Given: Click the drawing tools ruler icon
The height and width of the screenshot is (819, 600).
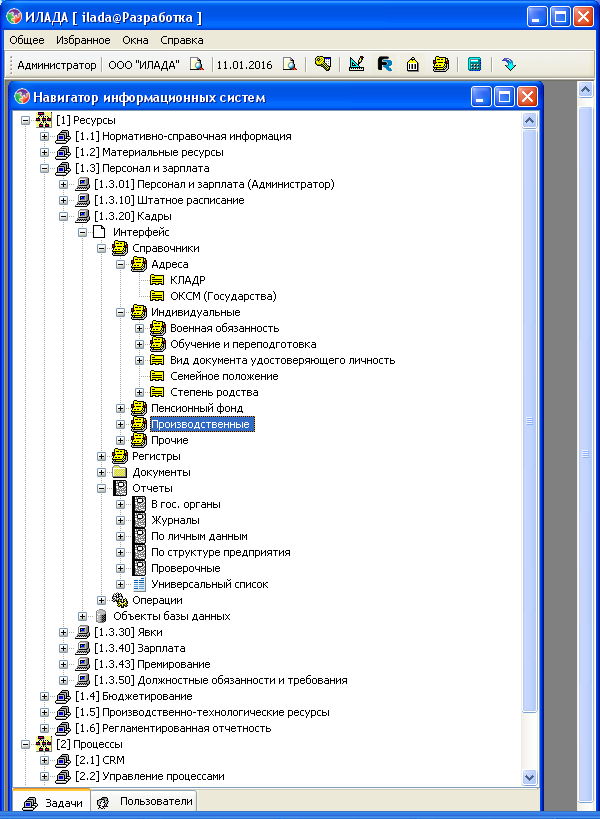Looking at the screenshot, I should click(x=356, y=64).
